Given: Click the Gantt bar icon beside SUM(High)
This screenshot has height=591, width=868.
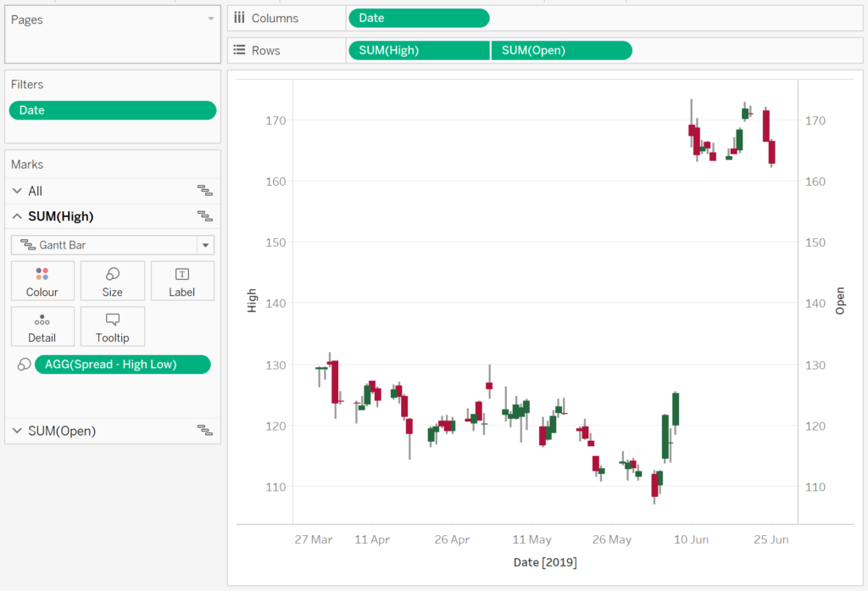Looking at the screenshot, I should [x=205, y=216].
